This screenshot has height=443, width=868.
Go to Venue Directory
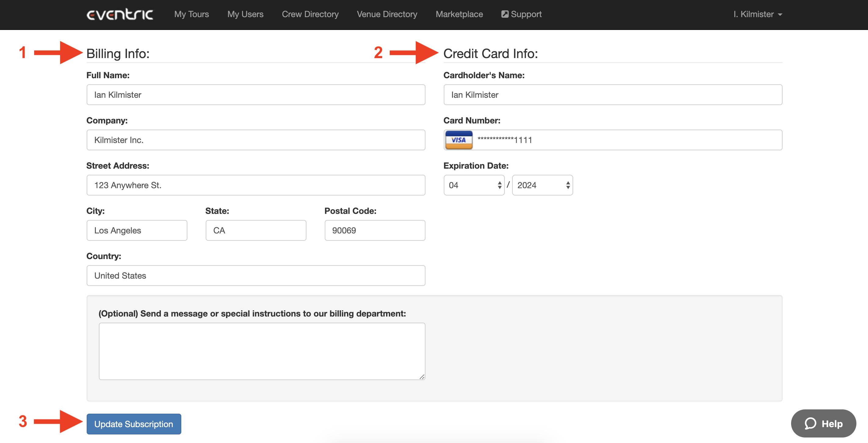387,14
